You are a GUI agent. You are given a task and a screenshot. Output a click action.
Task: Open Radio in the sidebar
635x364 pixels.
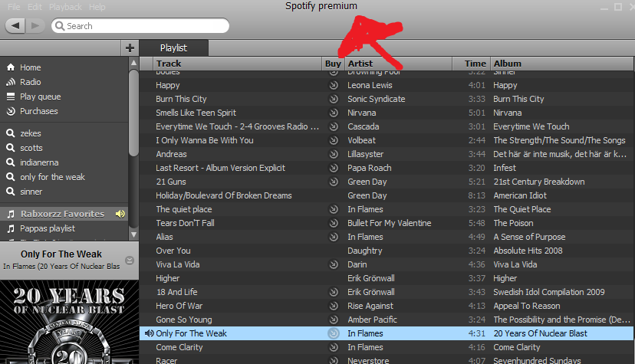[31, 82]
